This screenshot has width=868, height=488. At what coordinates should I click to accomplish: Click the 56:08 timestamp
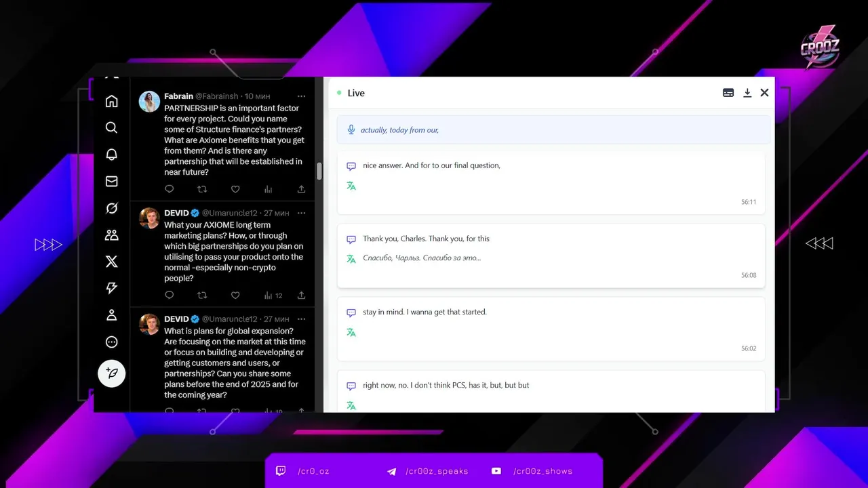(749, 275)
